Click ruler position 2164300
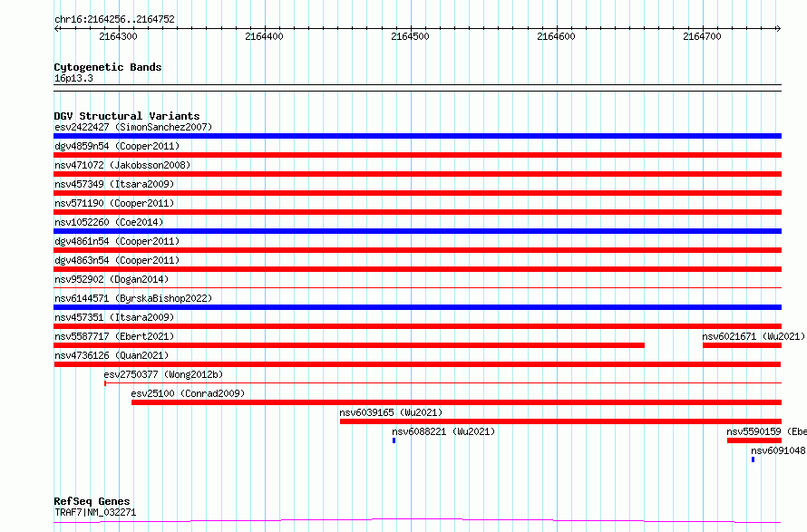This screenshot has height=532, width=807. (x=118, y=36)
